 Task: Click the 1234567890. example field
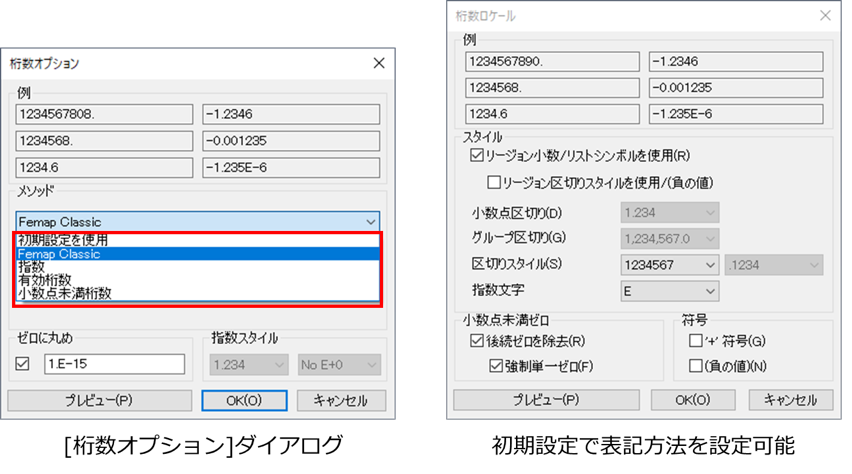(x=552, y=61)
